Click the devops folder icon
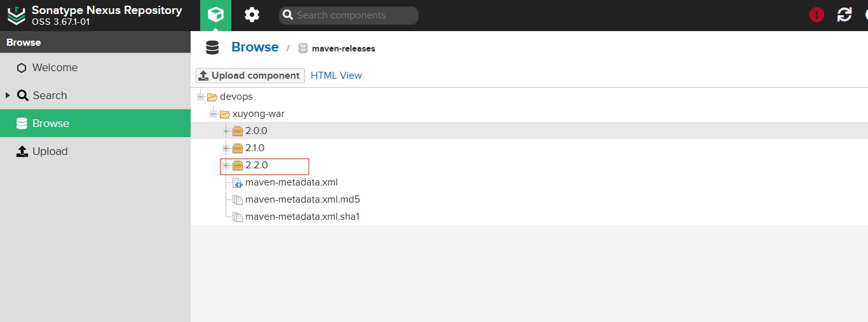Image resolution: width=868 pixels, height=322 pixels. pyautogui.click(x=212, y=97)
